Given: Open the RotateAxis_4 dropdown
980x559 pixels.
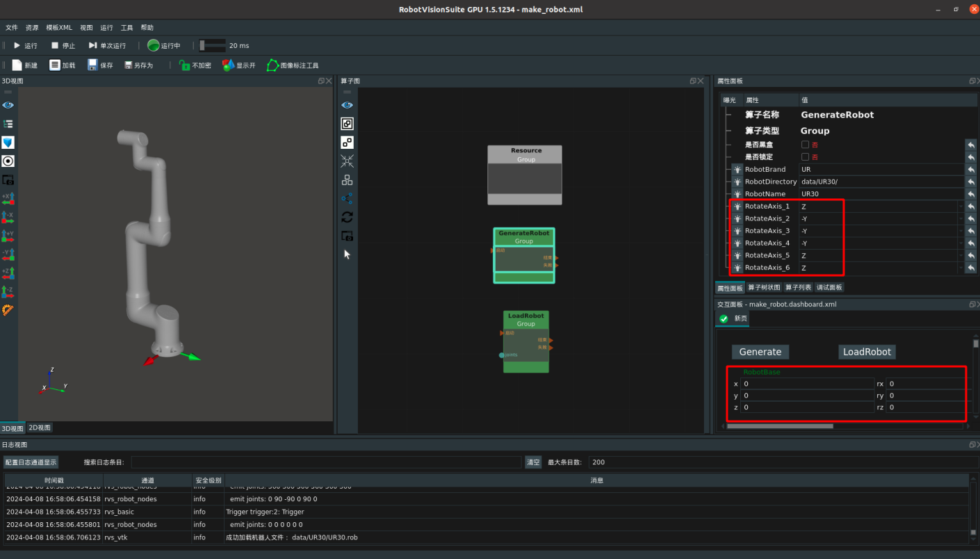Looking at the screenshot, I should (x=881, y=243).
